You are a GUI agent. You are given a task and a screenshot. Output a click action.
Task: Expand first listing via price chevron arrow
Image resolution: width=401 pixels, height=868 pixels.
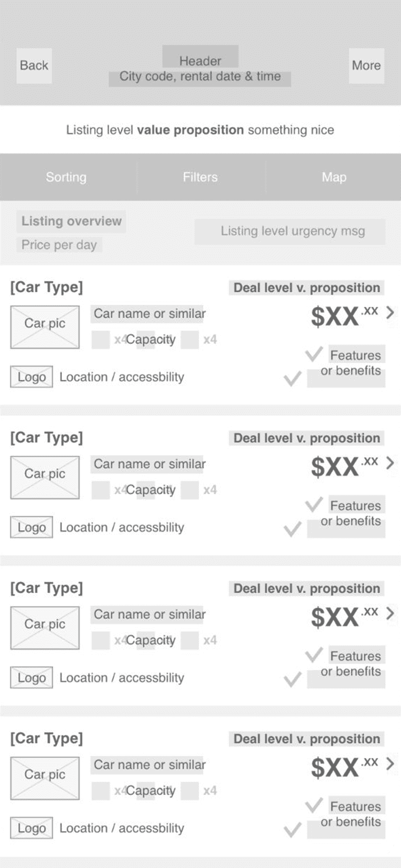point(390,312)
